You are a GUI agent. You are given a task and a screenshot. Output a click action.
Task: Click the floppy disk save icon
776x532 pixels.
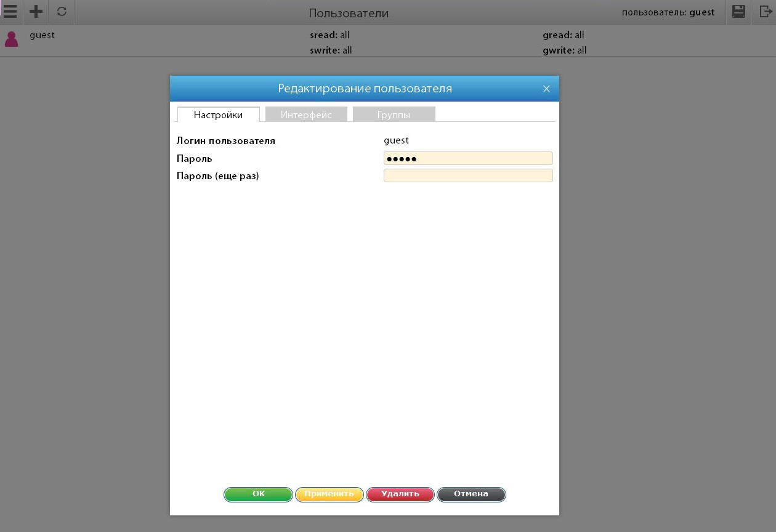(738, 12)
